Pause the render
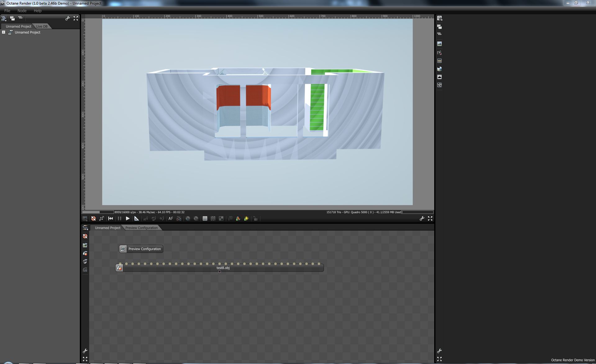 coord(120,219)
